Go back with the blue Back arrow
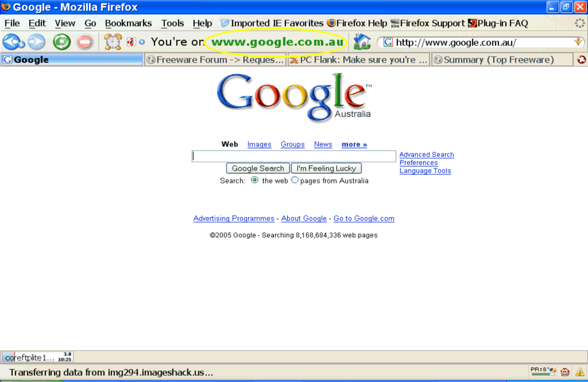The width and height of the screenshot is (588, 382). pyautogui.click(x=11, y=41)
